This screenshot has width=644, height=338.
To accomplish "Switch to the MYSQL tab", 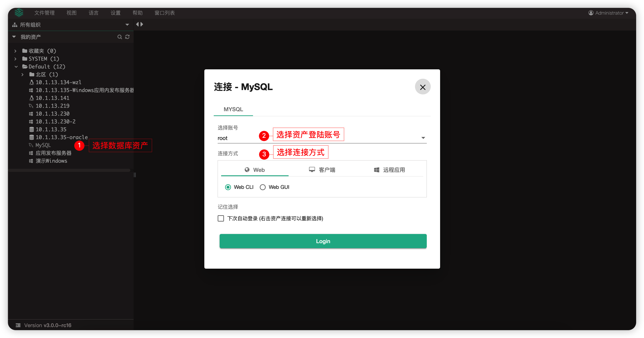I will (x=233, y=109).
